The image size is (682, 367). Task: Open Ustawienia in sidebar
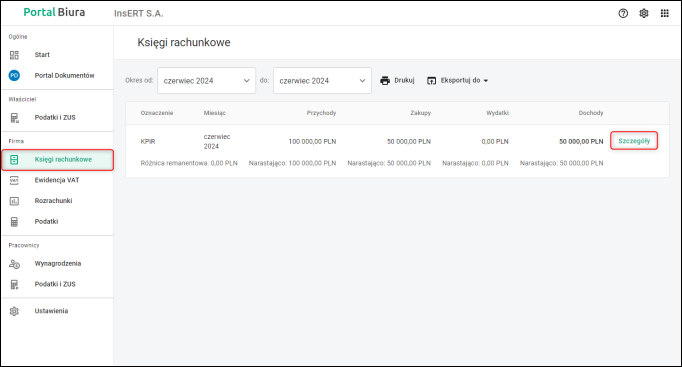pyautogui.click(x=51, y=311)
